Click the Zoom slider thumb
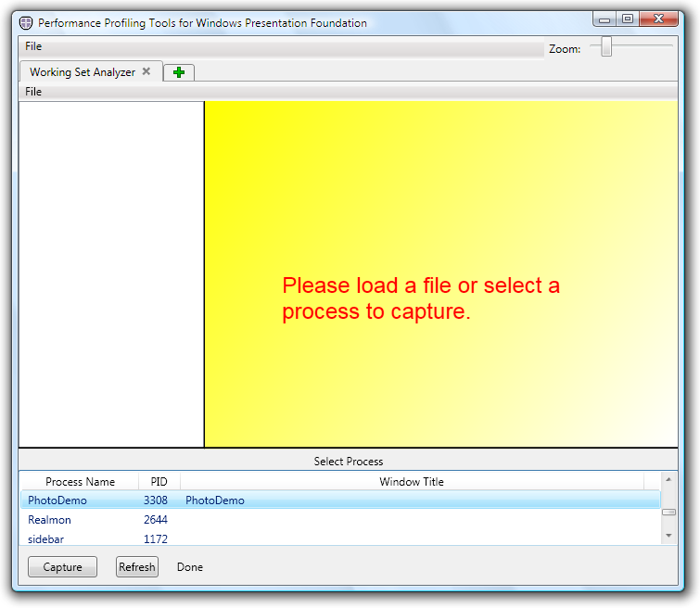 [x=606, y=46]
